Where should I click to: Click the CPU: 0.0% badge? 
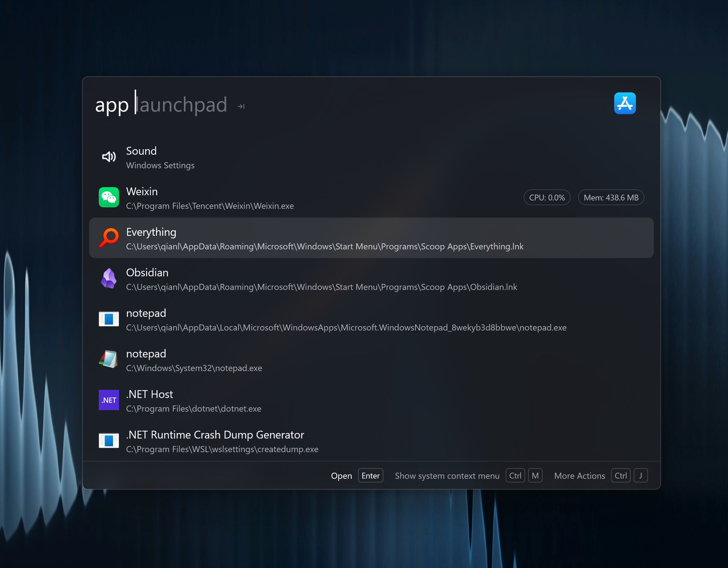tap(547, 197)
